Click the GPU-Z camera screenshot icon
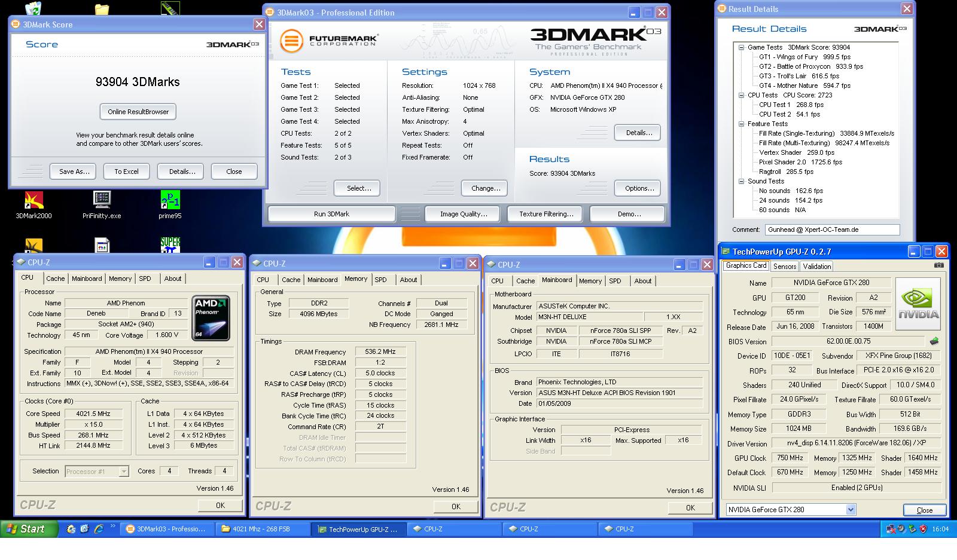 point(939,265)
